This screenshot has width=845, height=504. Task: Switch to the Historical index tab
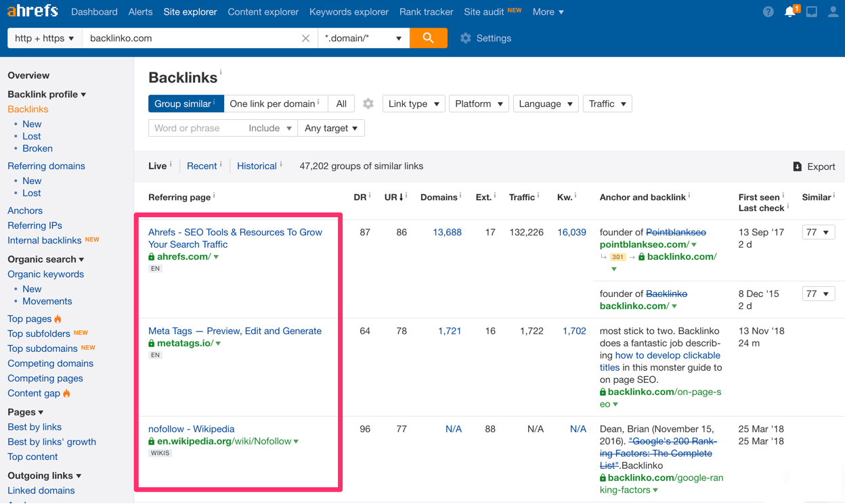tap(257, 166)
